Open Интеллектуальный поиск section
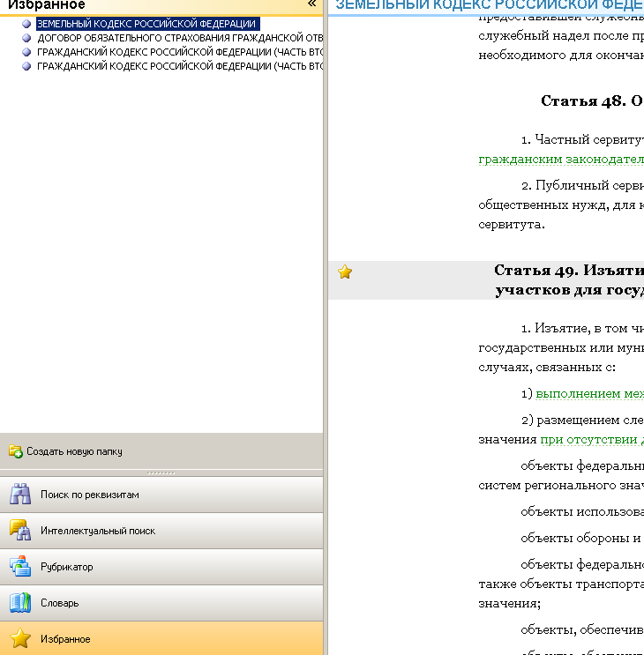Image resolution: width=644 pixels, height=655 pixels. click(x=161, y=531)
